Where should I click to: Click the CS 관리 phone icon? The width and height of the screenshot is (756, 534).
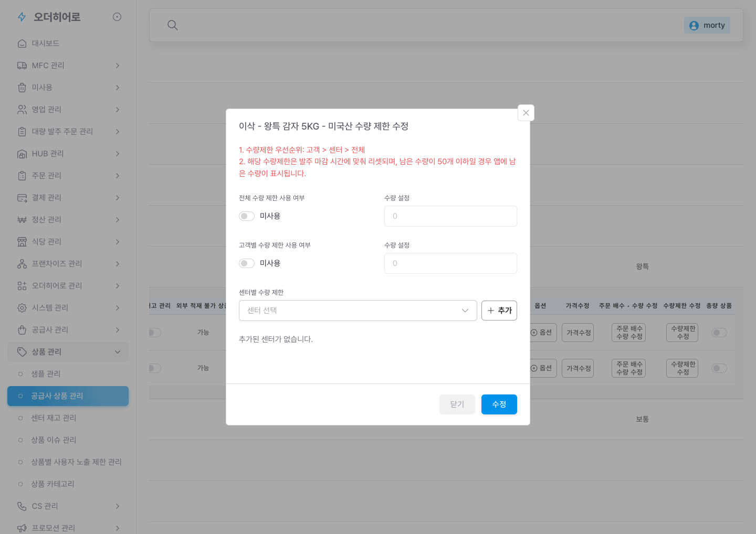[x=22, y=506]
